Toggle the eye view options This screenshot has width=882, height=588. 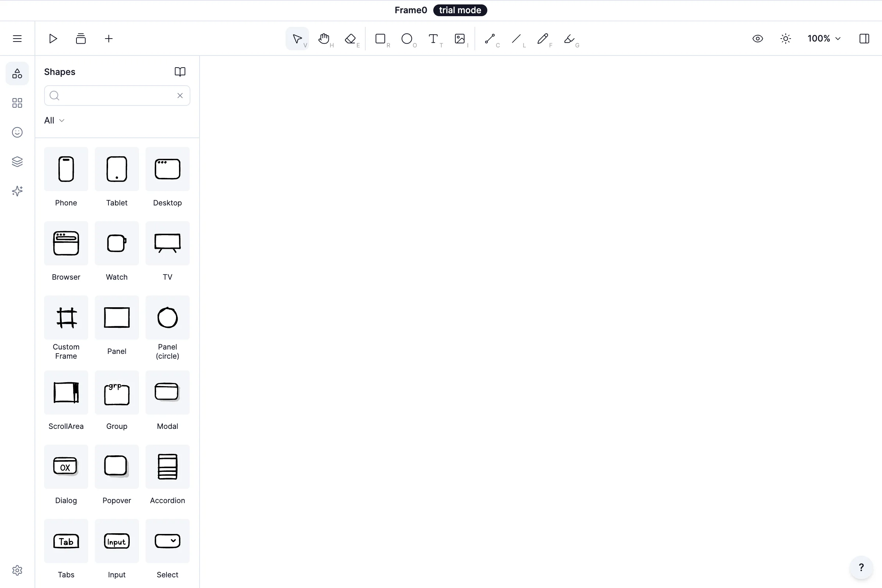pos(757,39)
